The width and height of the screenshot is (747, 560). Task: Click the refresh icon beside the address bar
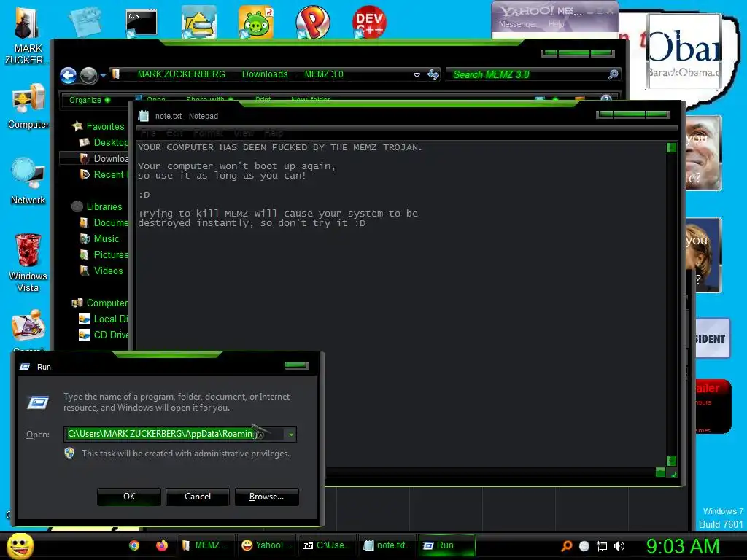(433, 74)
